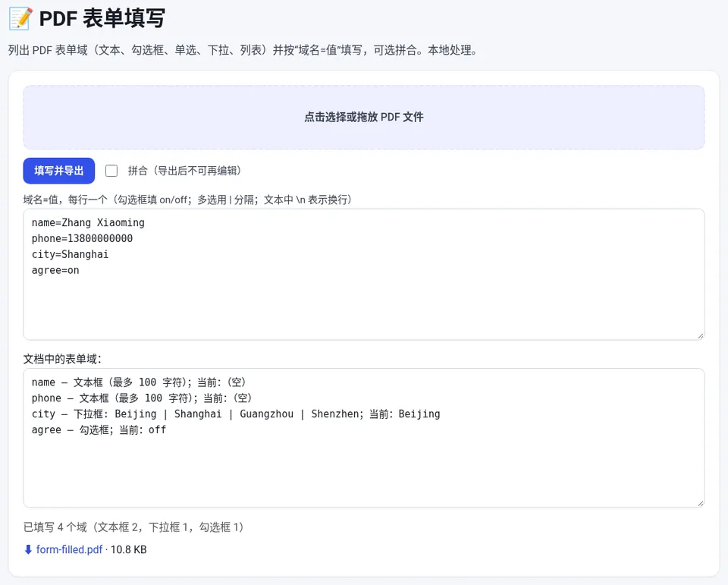Click the 域名=值 instructions label
Image resolution: width=728 pixels, height=585 pixels.
tap(188, 200)
